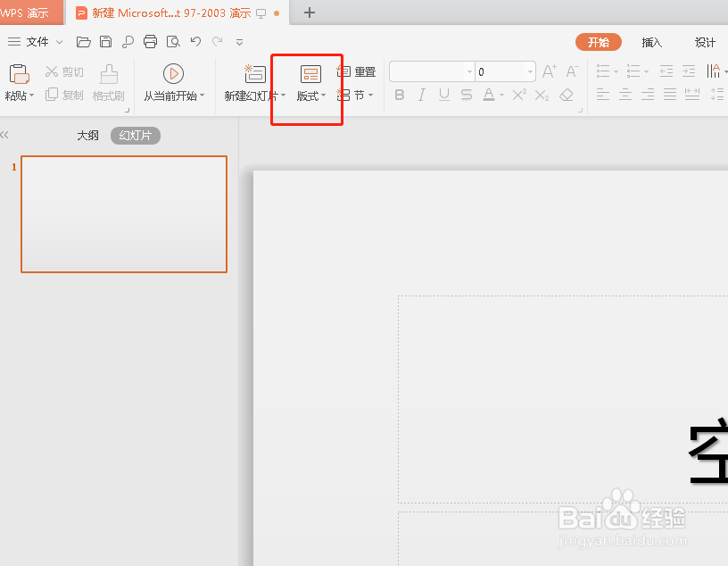Open the font name combo box

click(432, 71)
